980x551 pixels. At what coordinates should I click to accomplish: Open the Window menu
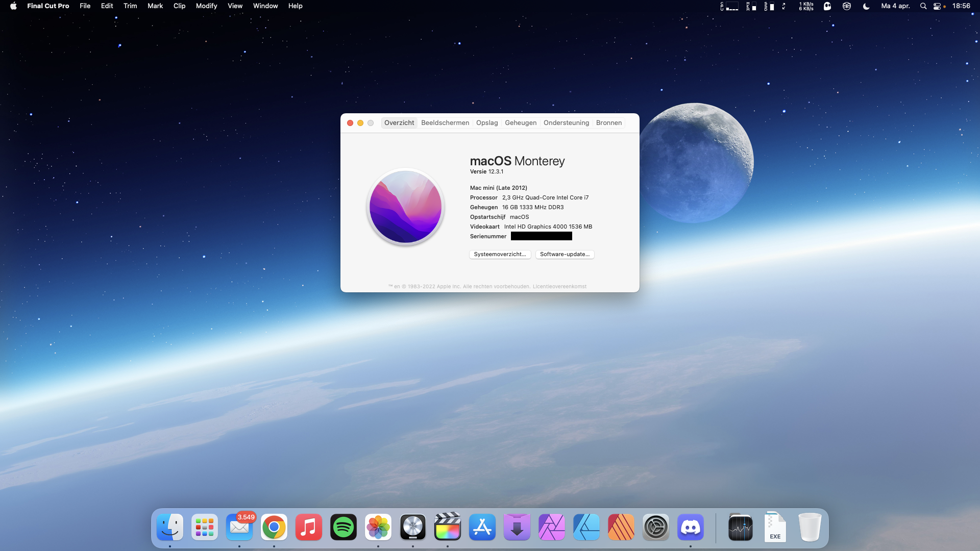[265, 6]
